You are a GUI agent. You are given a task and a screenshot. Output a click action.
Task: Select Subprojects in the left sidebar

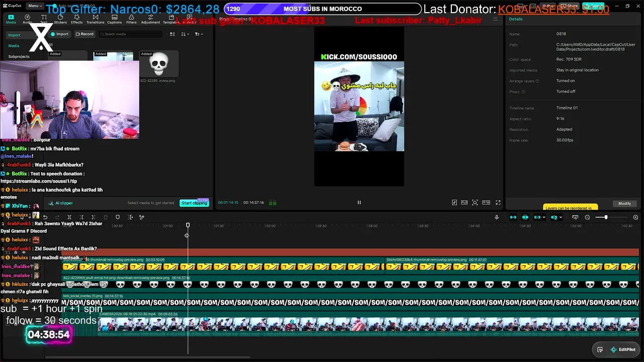[x=19, y=56]
